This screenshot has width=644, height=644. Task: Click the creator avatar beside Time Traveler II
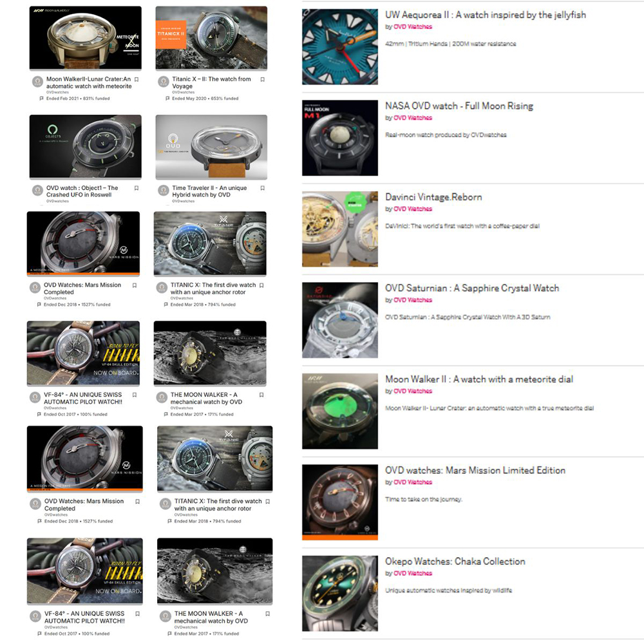[164, 190]
